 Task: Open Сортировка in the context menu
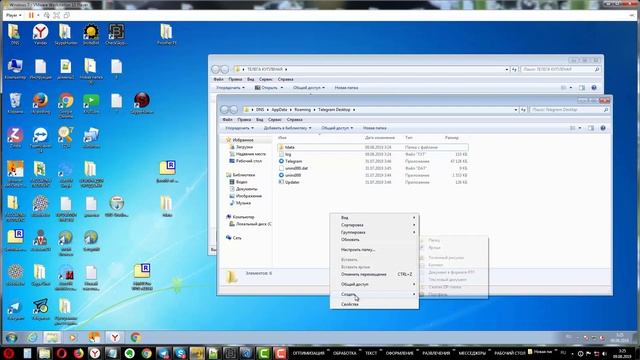tap(374, 225)
